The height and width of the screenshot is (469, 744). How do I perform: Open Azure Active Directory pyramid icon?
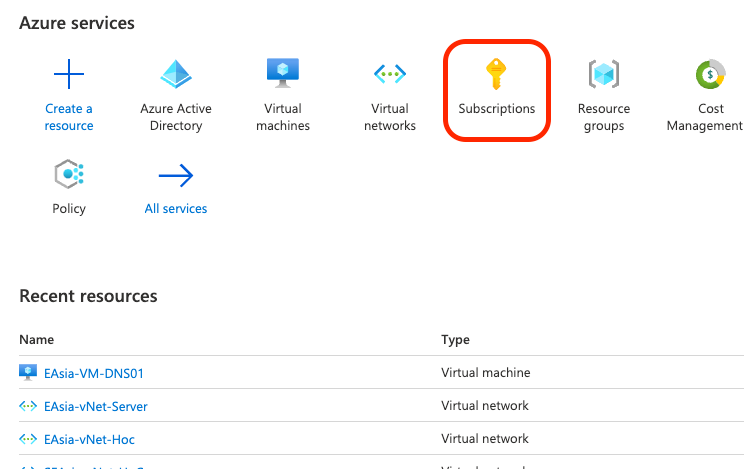click(x=176, y=74)
